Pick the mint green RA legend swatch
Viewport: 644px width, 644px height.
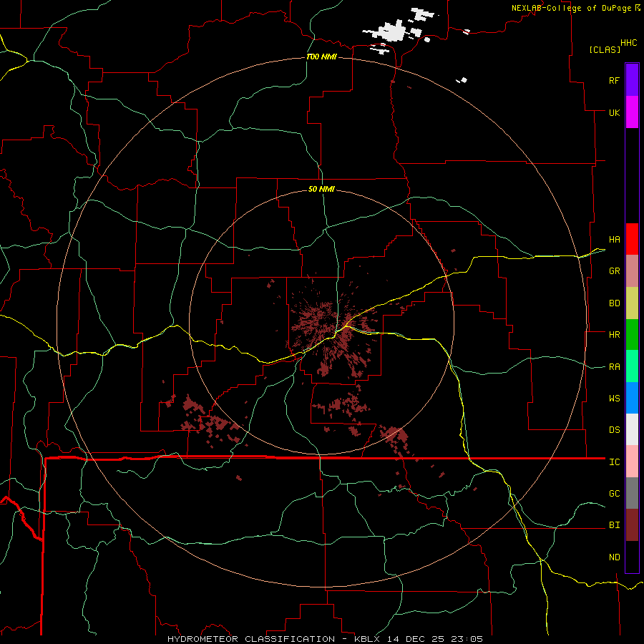click(632, 366)
